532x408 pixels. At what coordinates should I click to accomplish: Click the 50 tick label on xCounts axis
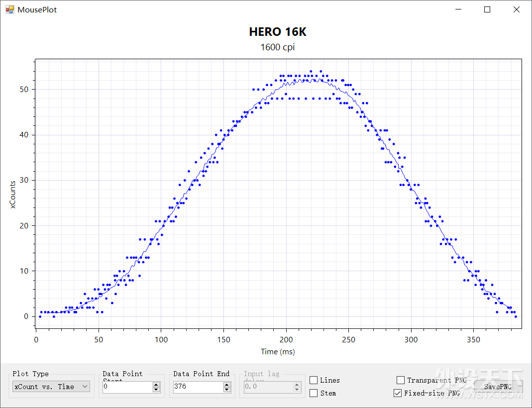pos(24,90)
